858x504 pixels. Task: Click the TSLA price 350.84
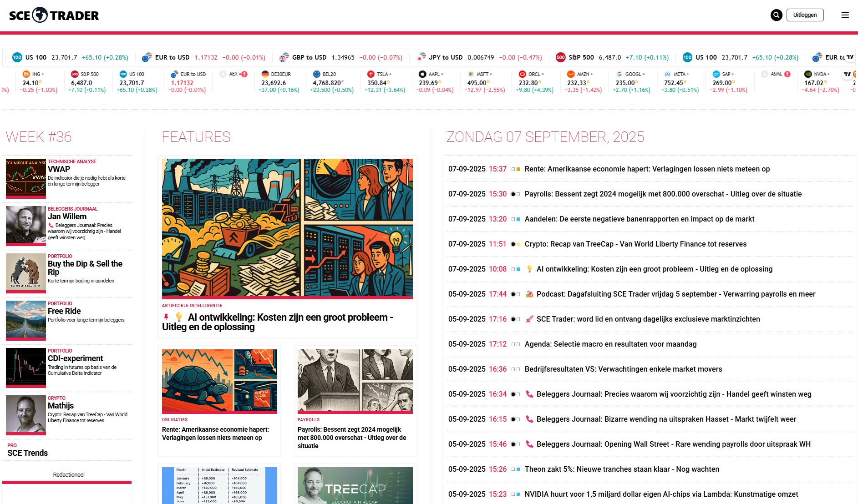(377, 83)
